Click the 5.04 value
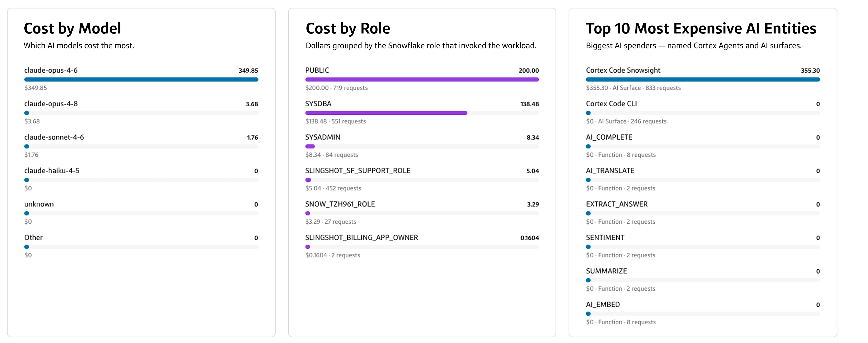This screenshot has height=343, width=868. click(532, 171)
